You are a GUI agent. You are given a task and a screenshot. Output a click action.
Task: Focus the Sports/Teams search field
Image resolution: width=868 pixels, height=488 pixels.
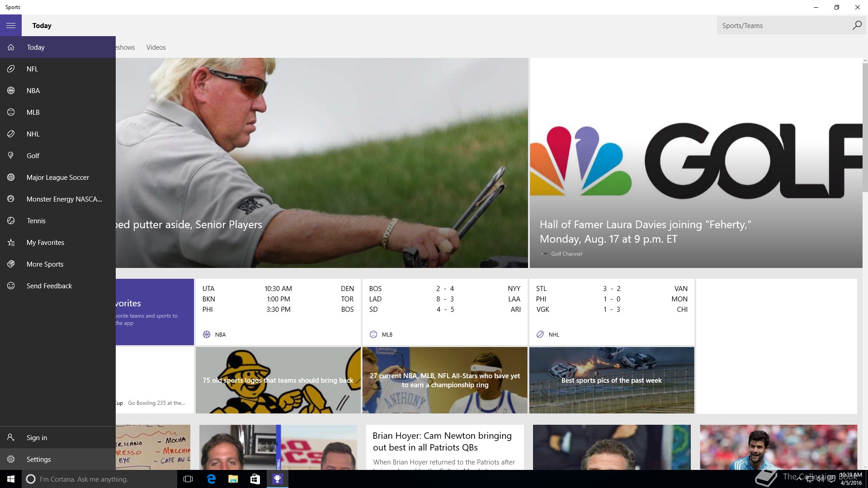coord(784,26)
